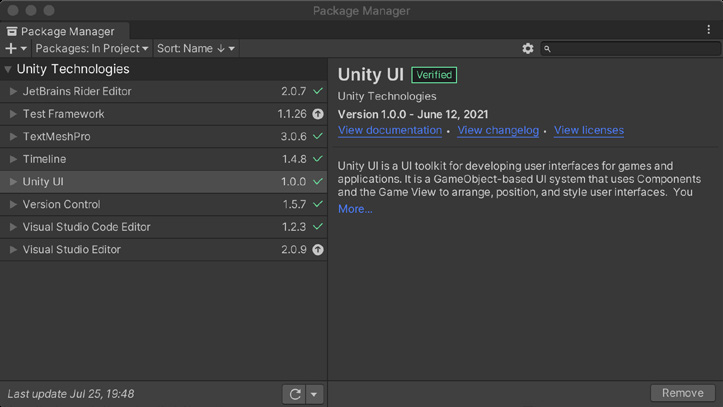Expand Unity UI versions
The image size is (723, 407).
tap(13, 182)
